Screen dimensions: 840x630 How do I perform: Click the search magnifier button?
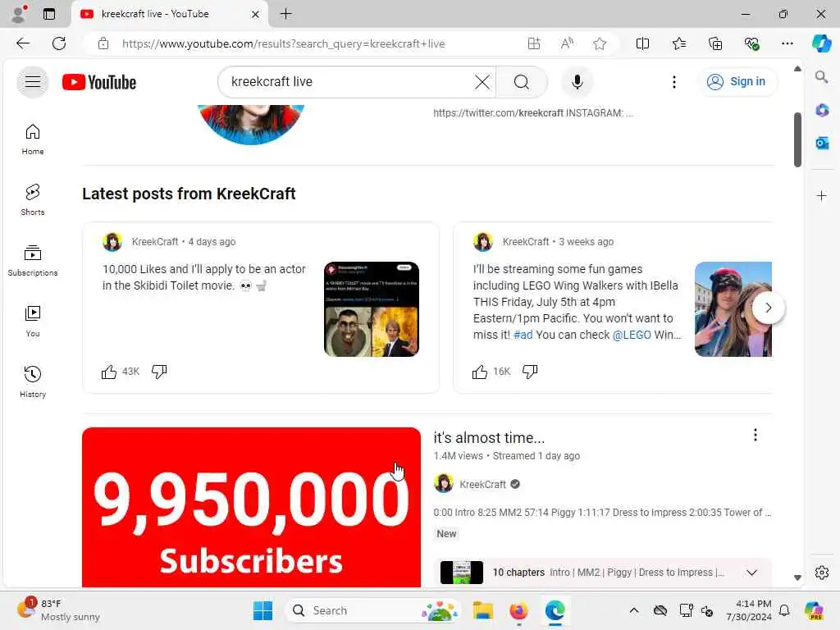[521, 82]
